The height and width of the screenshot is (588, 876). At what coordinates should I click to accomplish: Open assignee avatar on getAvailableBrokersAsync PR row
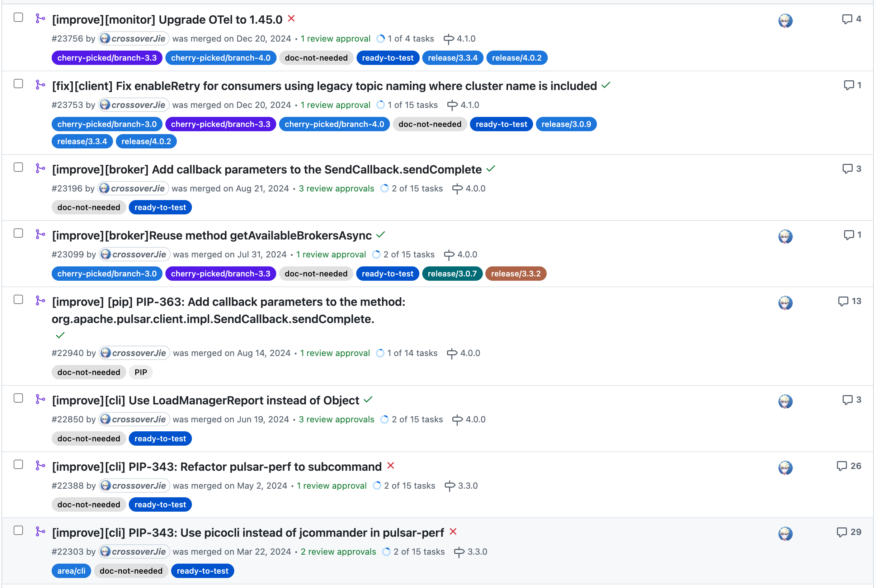[x=785, y=236]
